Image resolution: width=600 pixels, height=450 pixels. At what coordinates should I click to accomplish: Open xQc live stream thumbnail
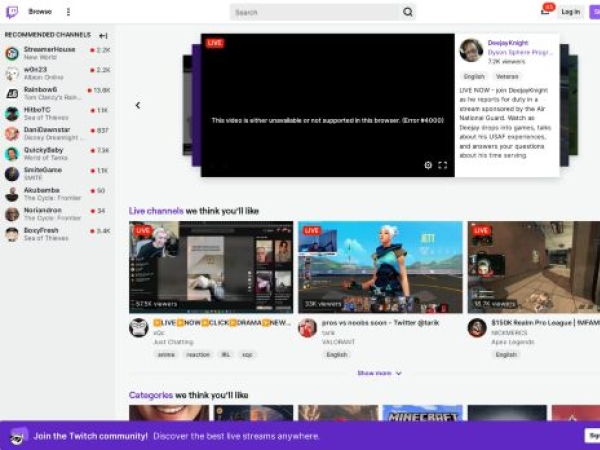(x=211, y=267)
